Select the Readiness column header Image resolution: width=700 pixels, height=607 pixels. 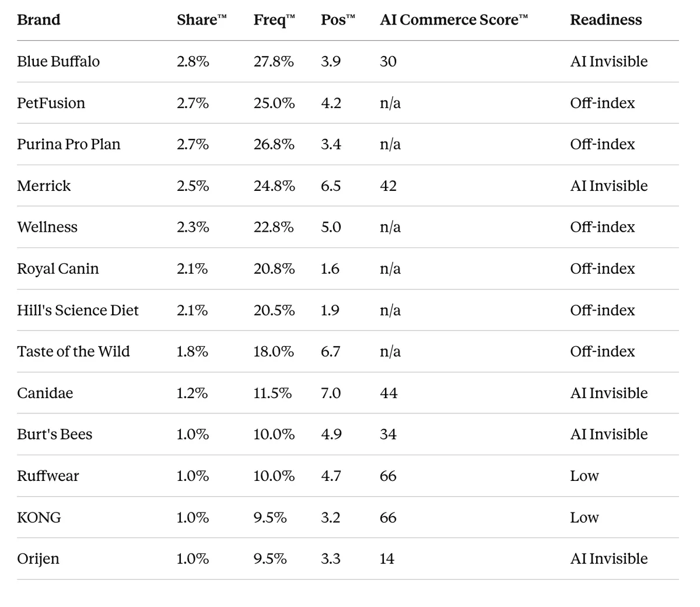click(605, 20)
